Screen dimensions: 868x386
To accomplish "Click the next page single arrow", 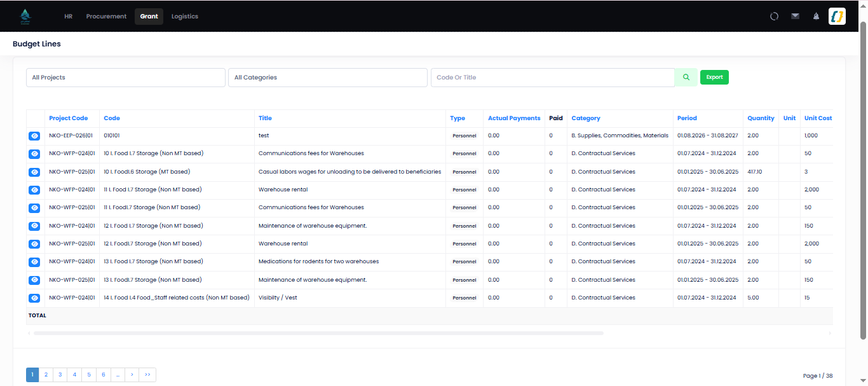I will coord(132,375).
